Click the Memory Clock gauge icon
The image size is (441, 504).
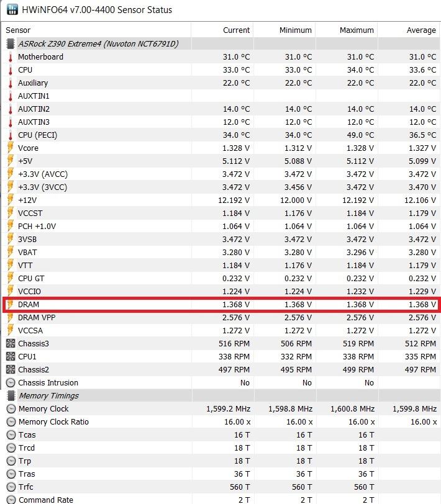tap(11, 409)
